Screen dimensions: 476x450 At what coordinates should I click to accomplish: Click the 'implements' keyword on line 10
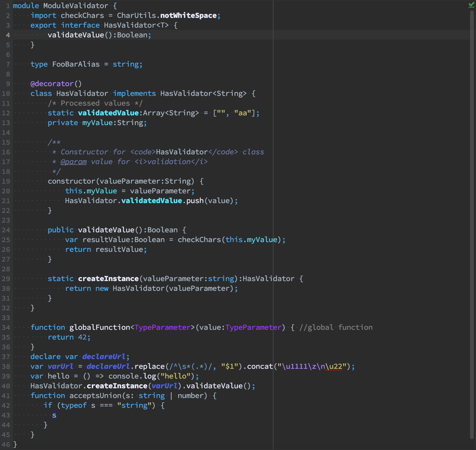pyautogui.click(x=134, y=93)
